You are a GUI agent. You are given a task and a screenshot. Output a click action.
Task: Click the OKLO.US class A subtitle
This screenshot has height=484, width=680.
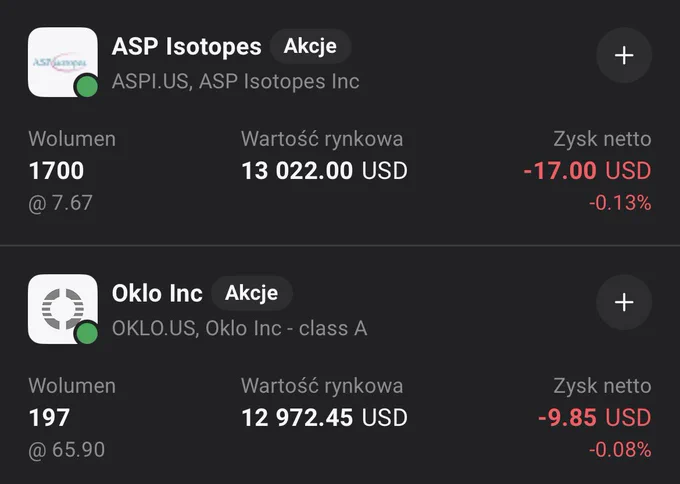coord(239,328)
